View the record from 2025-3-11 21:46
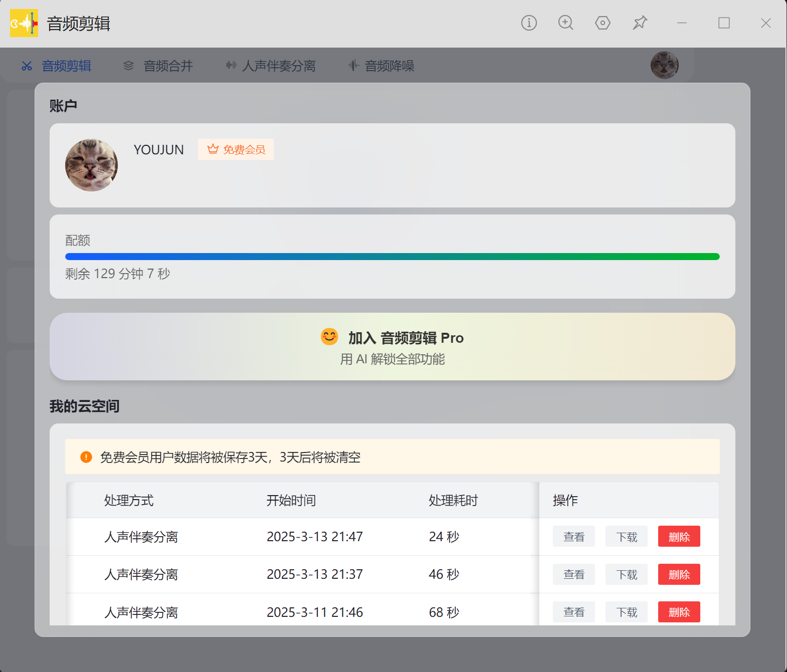787x672 pixels. [574, 612]
